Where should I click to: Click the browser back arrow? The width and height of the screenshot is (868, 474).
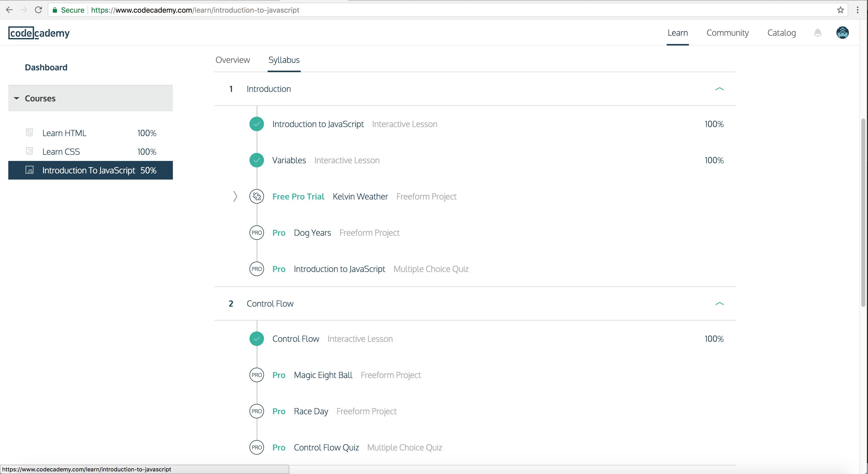(9, 10)
